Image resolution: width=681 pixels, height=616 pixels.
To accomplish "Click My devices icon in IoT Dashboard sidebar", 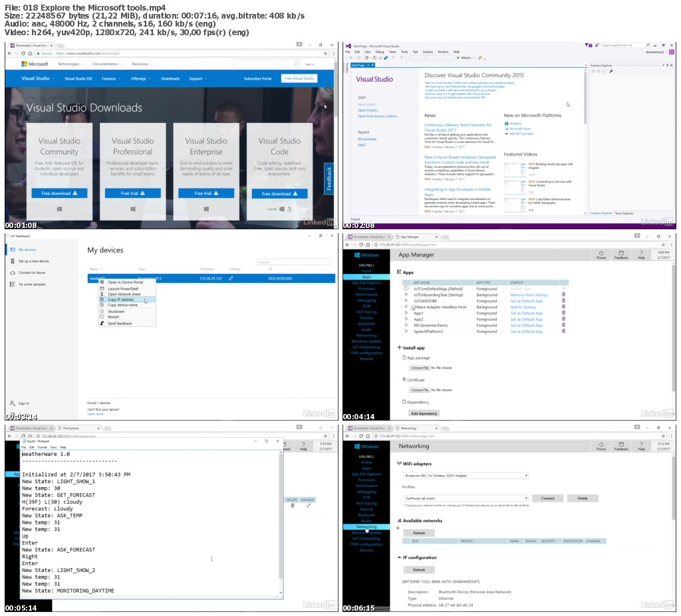I will [x=13, y=250].
